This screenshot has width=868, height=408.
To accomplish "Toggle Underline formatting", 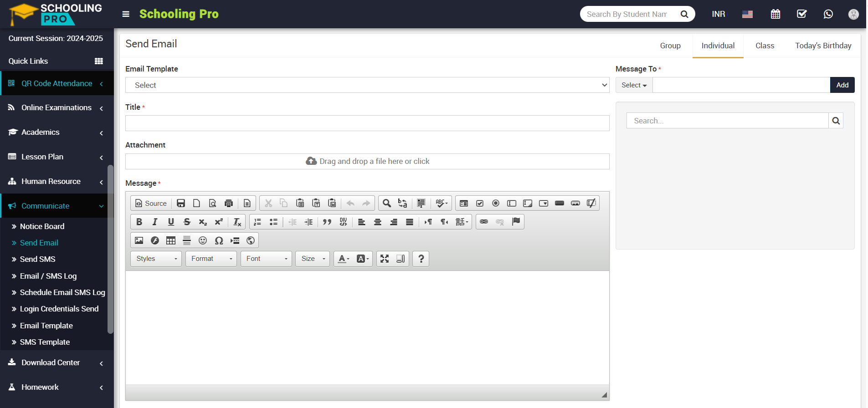I will (171, 222).
